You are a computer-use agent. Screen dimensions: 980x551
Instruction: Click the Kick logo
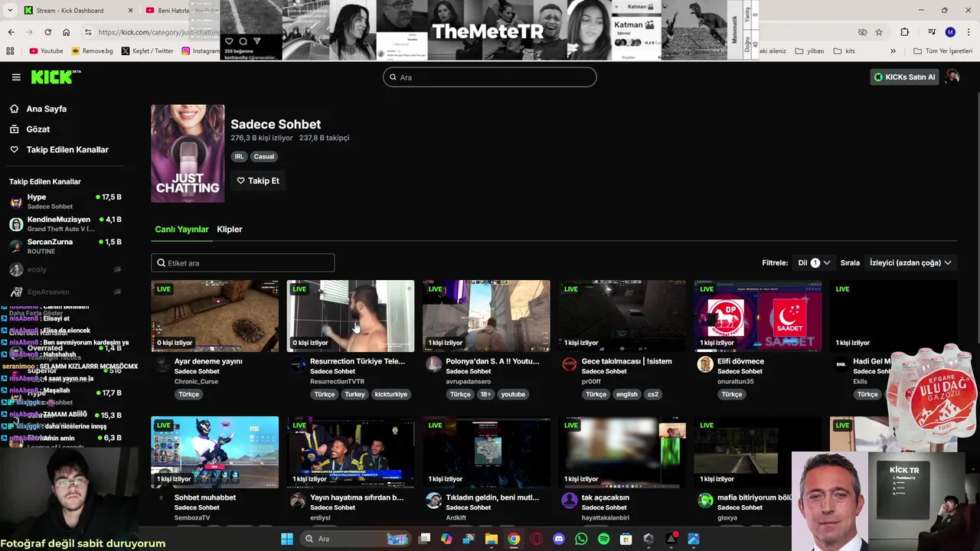pos(55,77)
